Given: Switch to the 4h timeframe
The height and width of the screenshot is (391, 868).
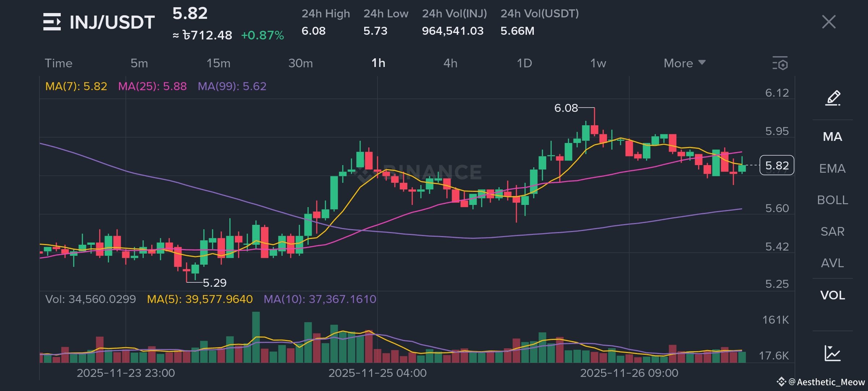Looking at the screenshot, I should (x=450, y=63).
